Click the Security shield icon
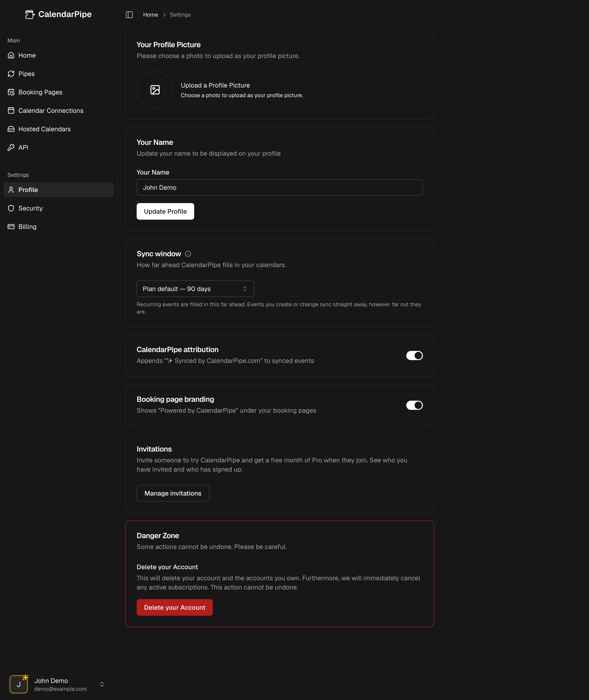 tap(11, 208)
